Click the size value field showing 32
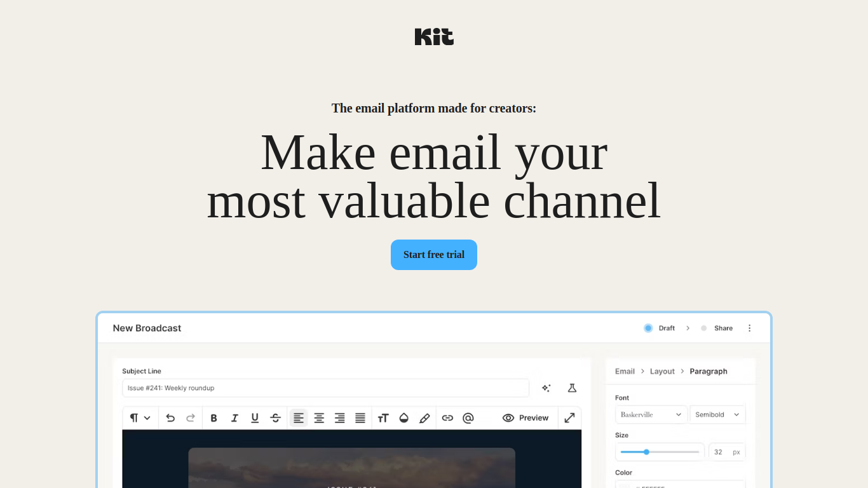The width and height of the screenshot is (868, 488). pos(727,452)
